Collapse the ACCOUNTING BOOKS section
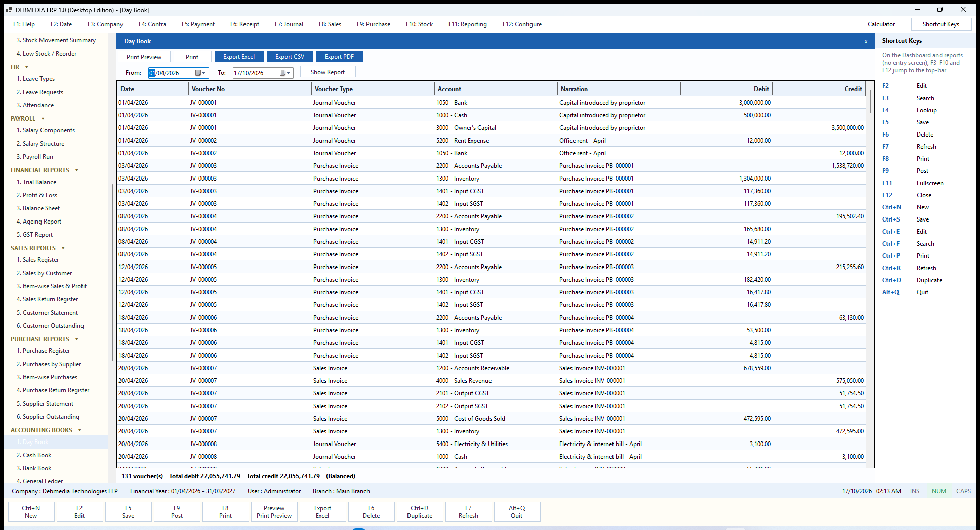 (x=80, y=430)
